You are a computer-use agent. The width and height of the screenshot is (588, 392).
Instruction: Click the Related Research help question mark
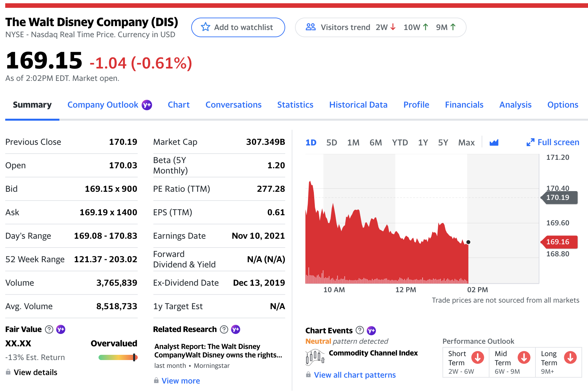(224, 329)
